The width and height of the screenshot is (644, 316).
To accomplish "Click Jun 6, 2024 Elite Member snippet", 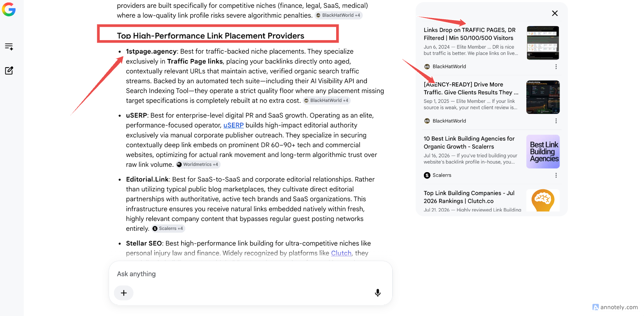I will (x=471, y=50).
